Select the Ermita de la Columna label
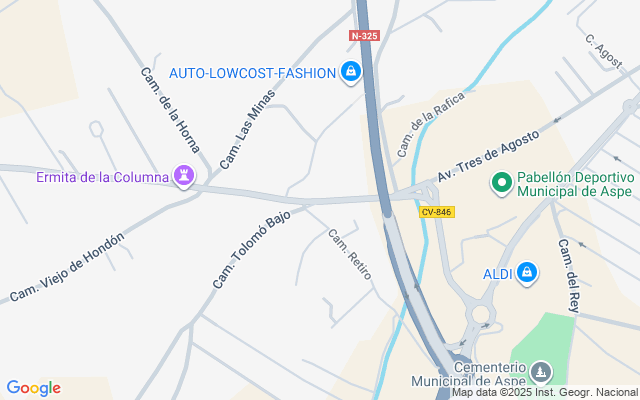640x400 pixels. click(x=103, y=177)
